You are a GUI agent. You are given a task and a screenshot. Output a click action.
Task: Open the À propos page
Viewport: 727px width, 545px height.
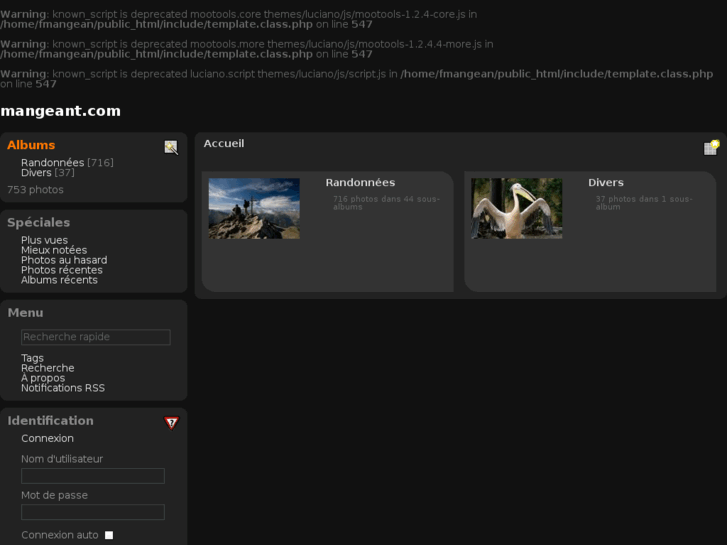tap(43, 378)
